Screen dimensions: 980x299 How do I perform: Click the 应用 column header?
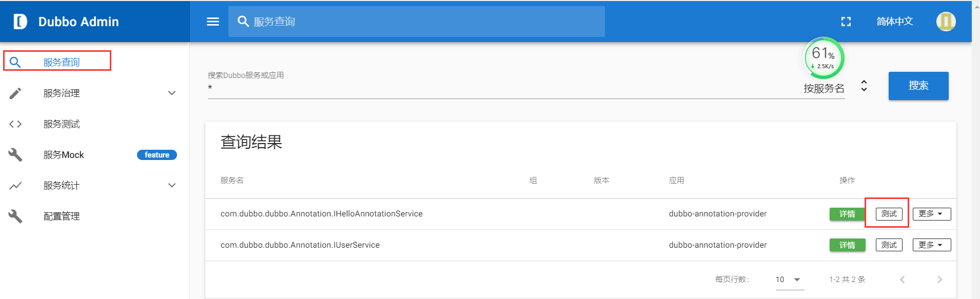pyautogui.click(x=676, y=181)
